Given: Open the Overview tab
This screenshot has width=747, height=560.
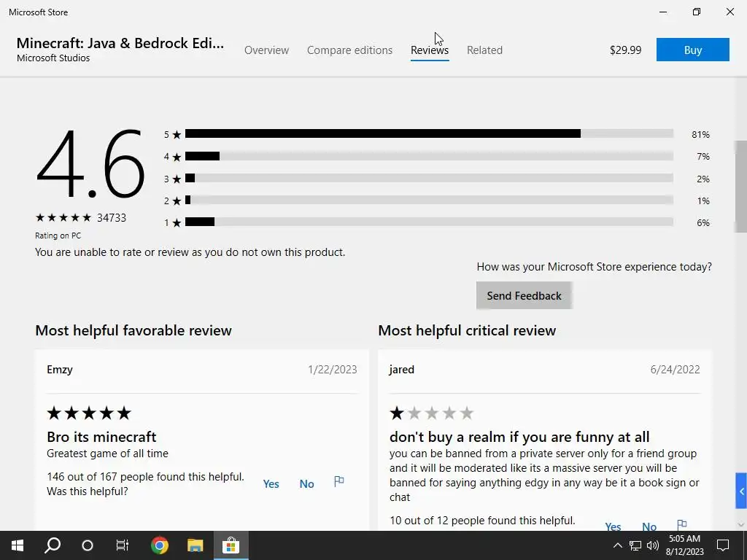Looking at the screenshot, I should tap(266, 50).
